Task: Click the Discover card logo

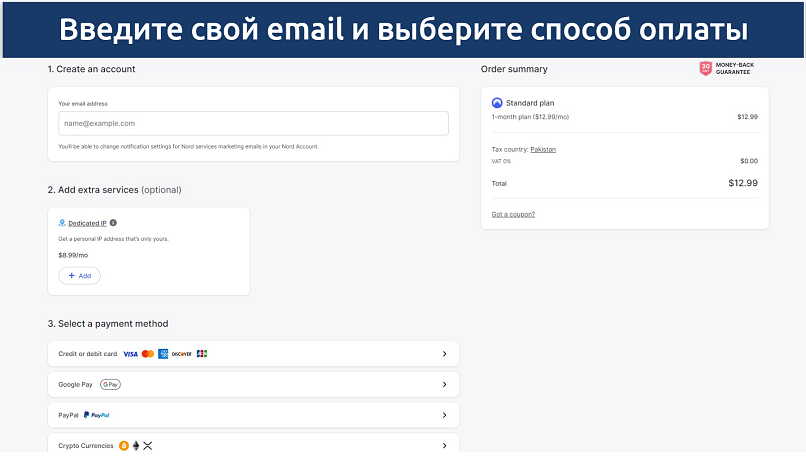Action: coord(181,354)
